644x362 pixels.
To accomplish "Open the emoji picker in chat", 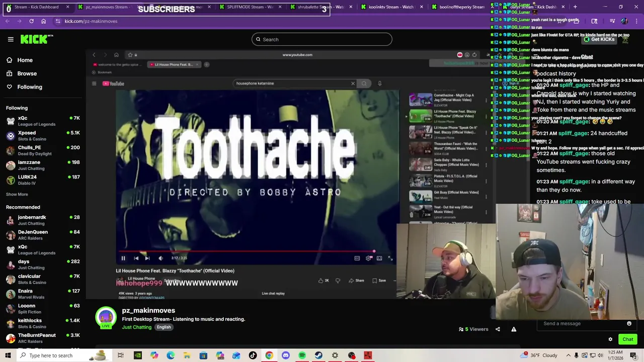I will (x=629, y=323).
